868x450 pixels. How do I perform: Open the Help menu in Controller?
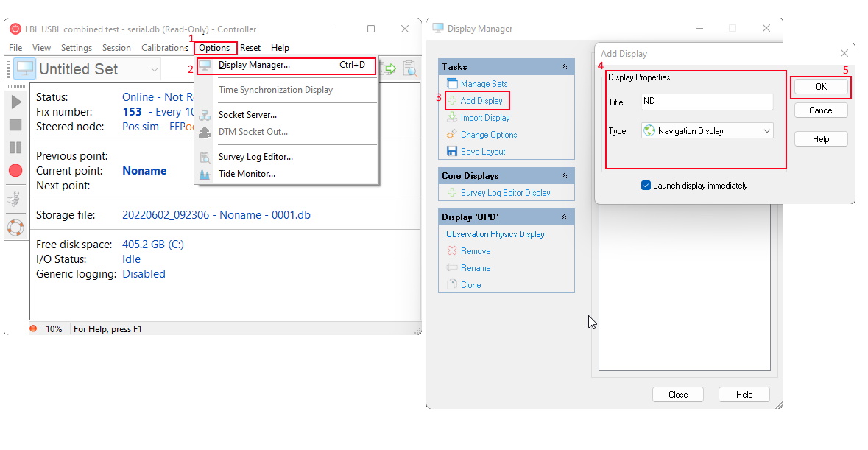[x=280, y=48]
